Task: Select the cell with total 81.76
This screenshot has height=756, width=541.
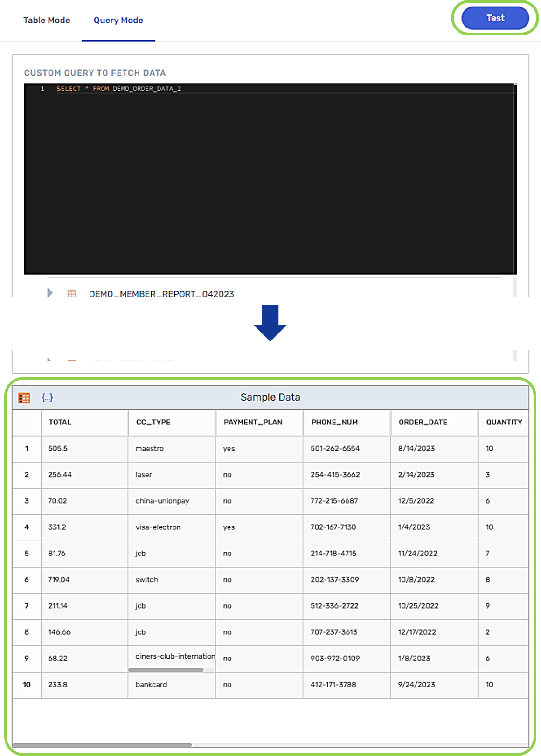Action: pos(84,554)
